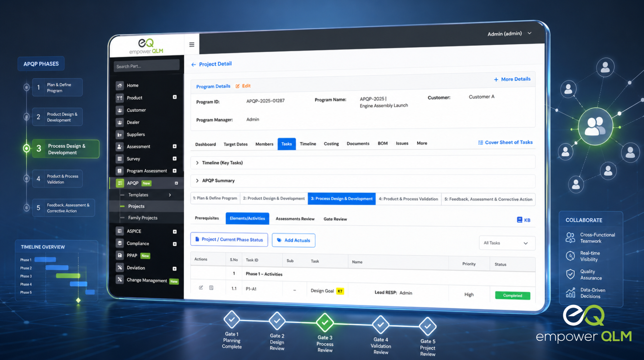The height and width of the screenshot is (360, 644).
Task: Click the back arrow beside Project Detail
Action: tap(193, 65)
